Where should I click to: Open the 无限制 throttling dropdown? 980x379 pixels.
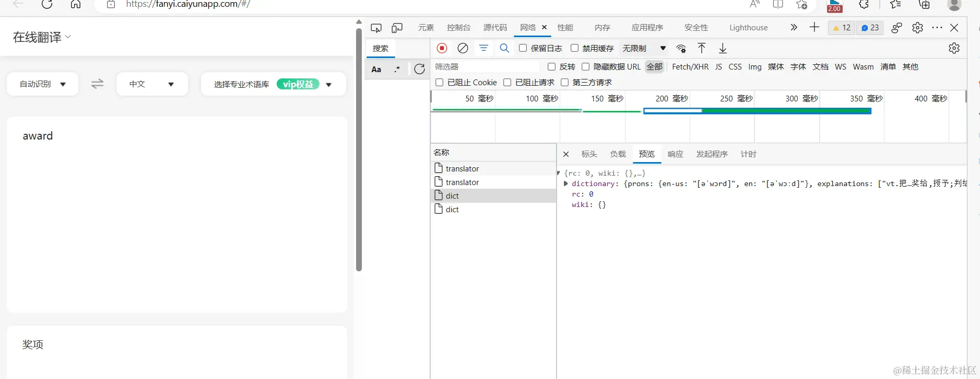(x=644, y=48)
